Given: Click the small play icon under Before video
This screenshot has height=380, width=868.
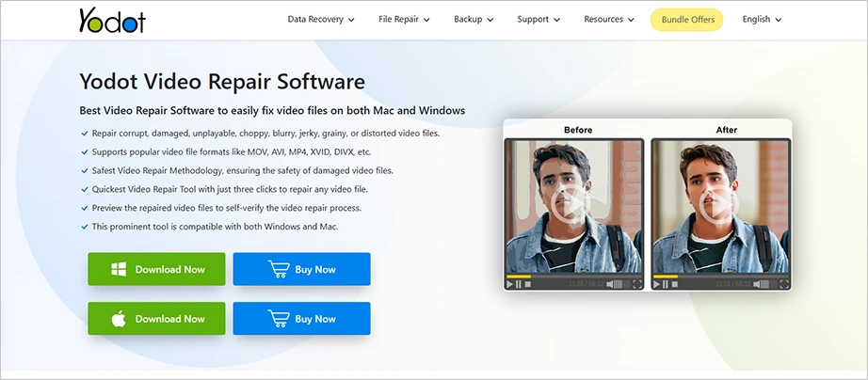Looking at the screenshot, I should tap(510, 284).
